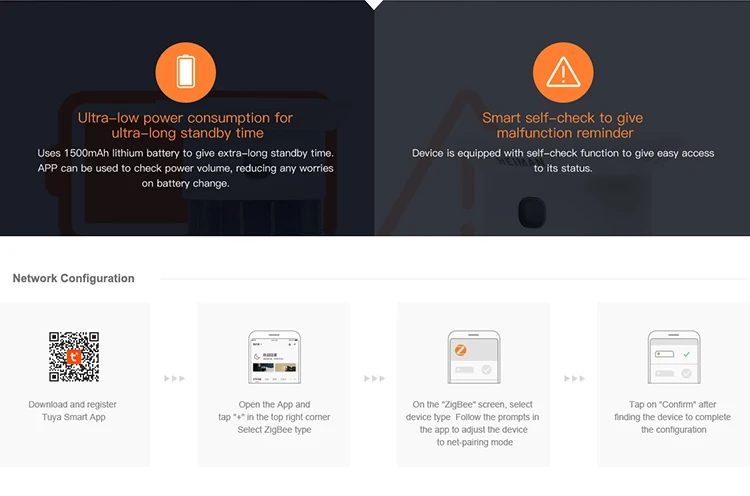750x496 pixels.
Task: Click the white triangle pointer at top
Action: click(374, 4)
